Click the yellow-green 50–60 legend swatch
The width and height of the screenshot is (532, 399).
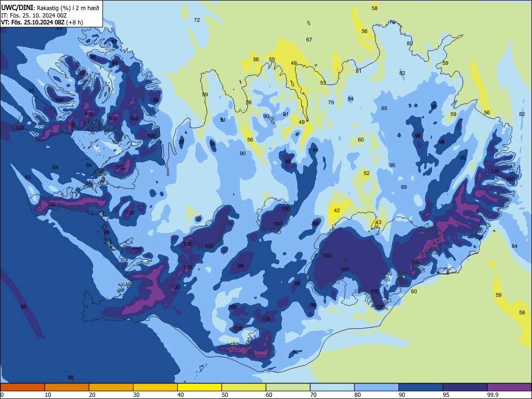(244, 387)
